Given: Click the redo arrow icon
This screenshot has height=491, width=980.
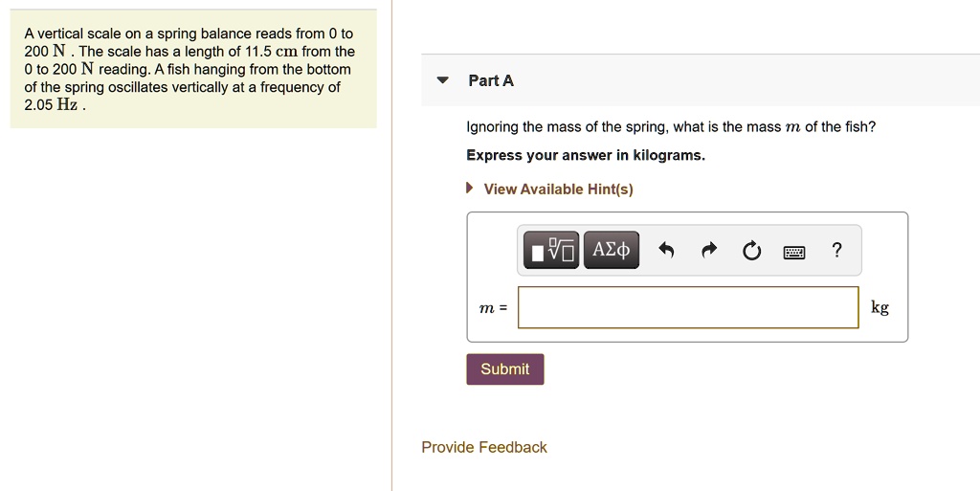Looking at the screenshot, I should click(x=709, y=251).
